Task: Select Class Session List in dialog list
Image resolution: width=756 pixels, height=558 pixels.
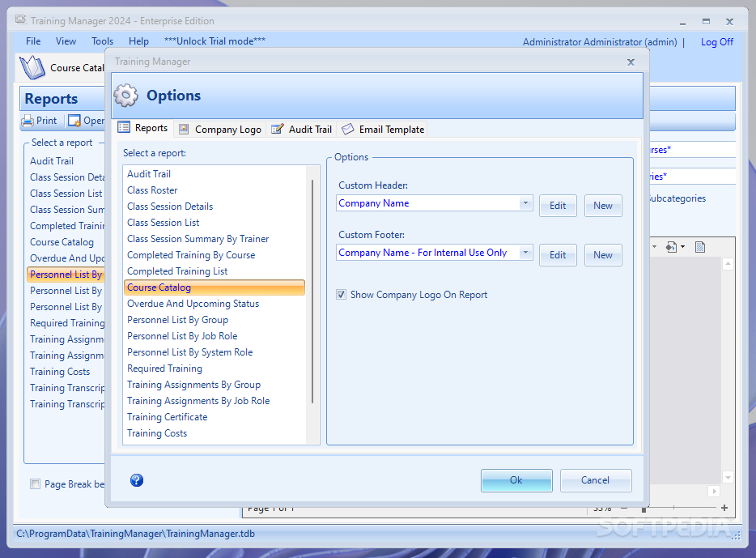Action: [214, 223]
